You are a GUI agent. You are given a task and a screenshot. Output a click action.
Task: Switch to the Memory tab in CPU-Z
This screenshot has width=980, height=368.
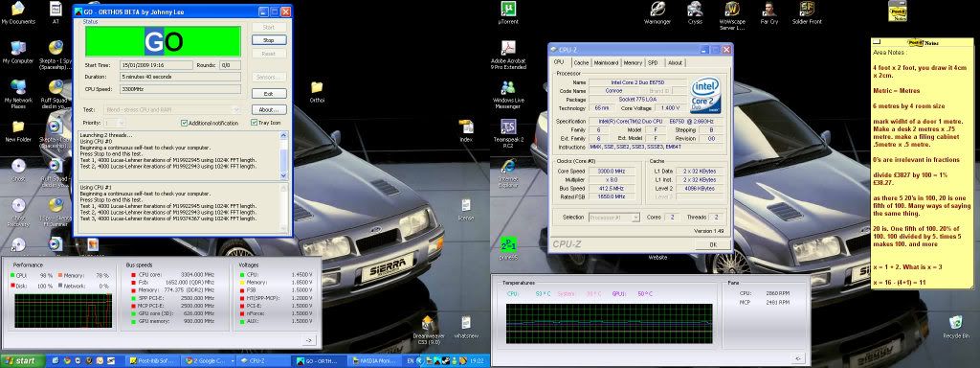(x=633, y=62)
